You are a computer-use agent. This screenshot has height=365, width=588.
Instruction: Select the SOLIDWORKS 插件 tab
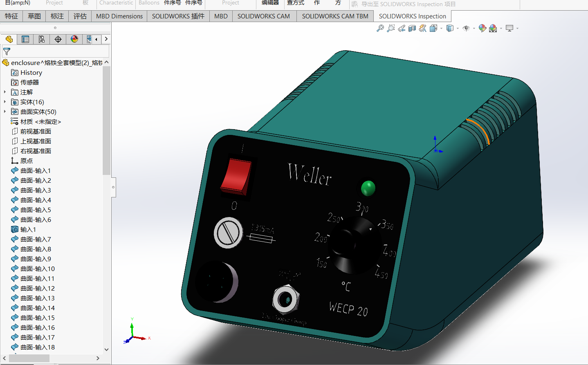click(178, 16)
